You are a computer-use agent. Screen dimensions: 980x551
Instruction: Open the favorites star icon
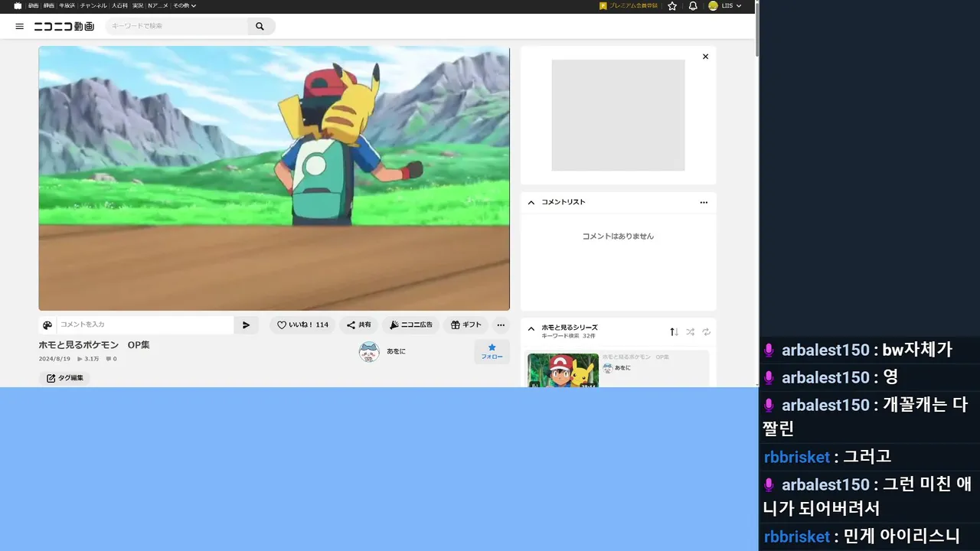pos(672,5)
